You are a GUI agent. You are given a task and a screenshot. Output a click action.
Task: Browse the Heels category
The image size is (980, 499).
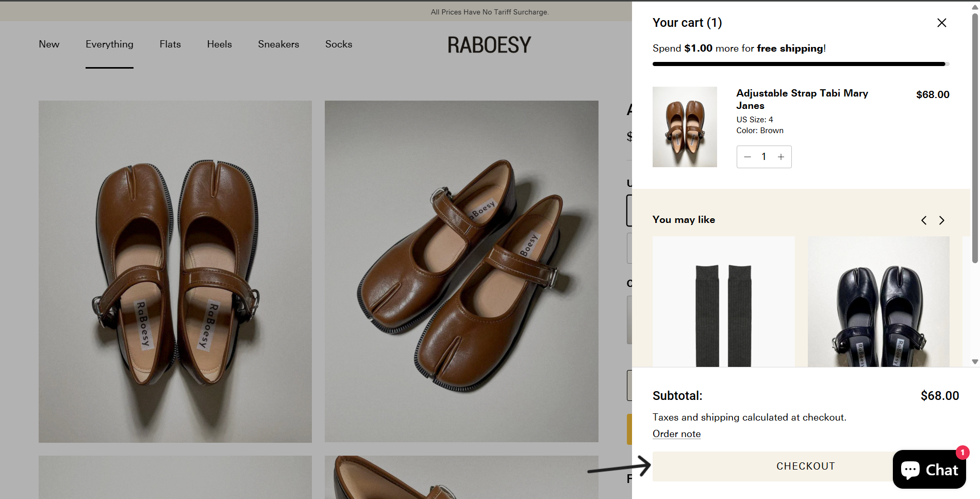pyautogui.click(x=219, y=44)
